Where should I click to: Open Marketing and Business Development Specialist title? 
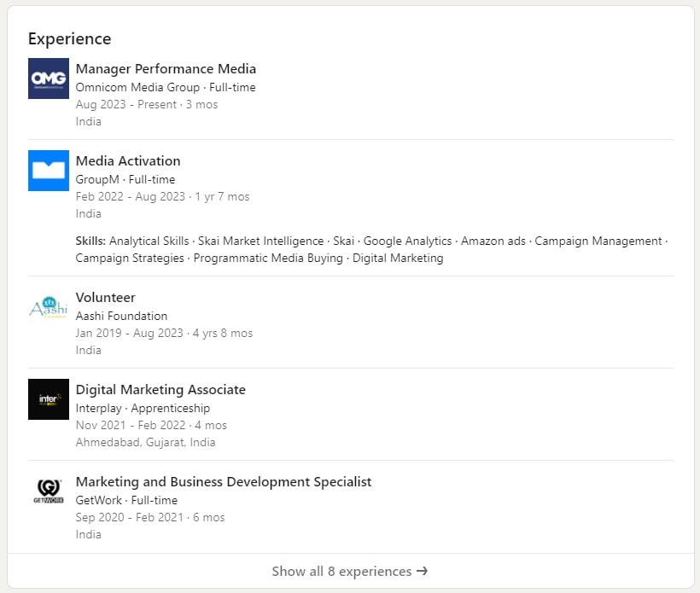tap(224, 482)
